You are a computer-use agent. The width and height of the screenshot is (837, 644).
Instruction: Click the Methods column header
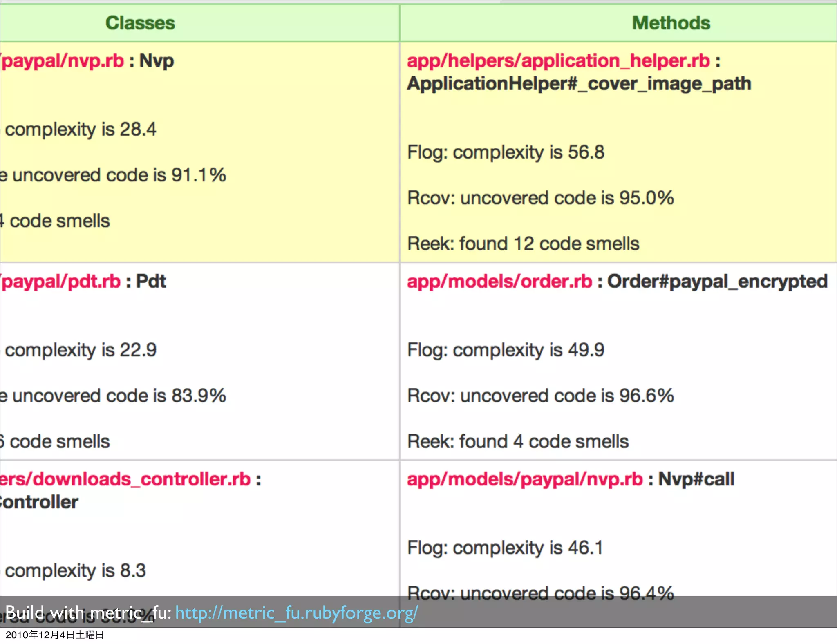click(671, 23)
